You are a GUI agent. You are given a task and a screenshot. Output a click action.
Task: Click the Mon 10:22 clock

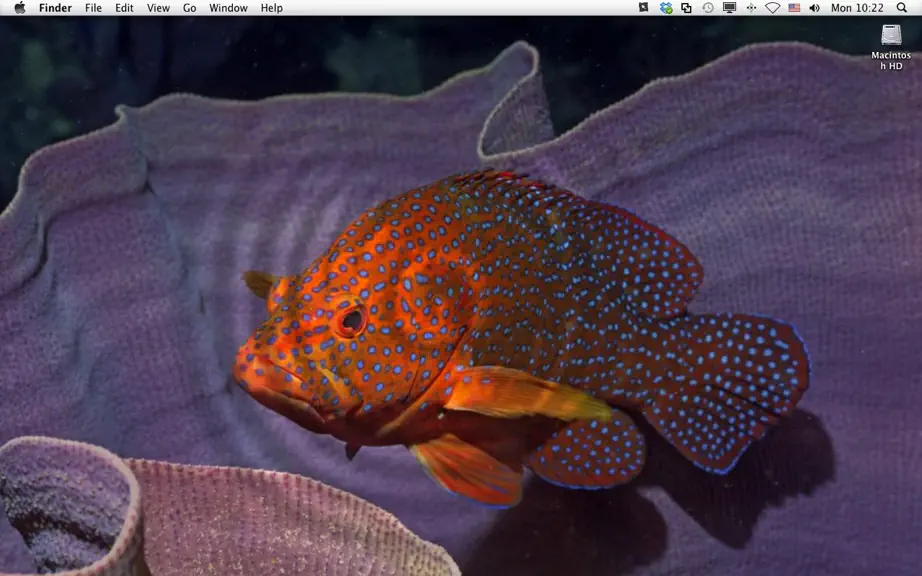(x=857, y=8)
